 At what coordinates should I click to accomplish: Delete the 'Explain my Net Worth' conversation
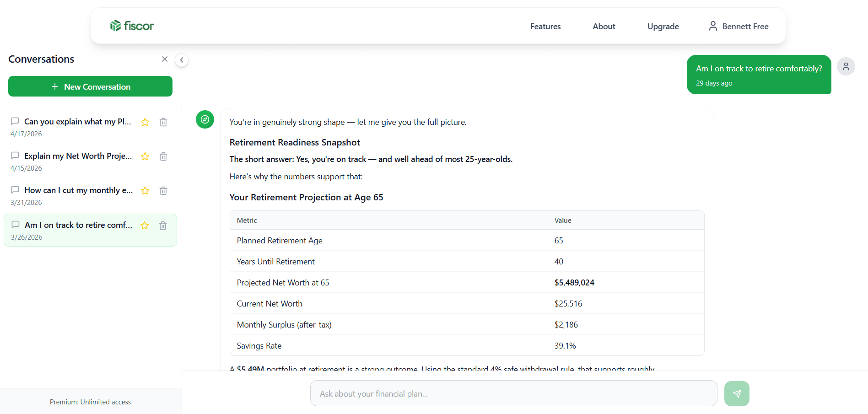pyautogui.click(x=163, y=156)
